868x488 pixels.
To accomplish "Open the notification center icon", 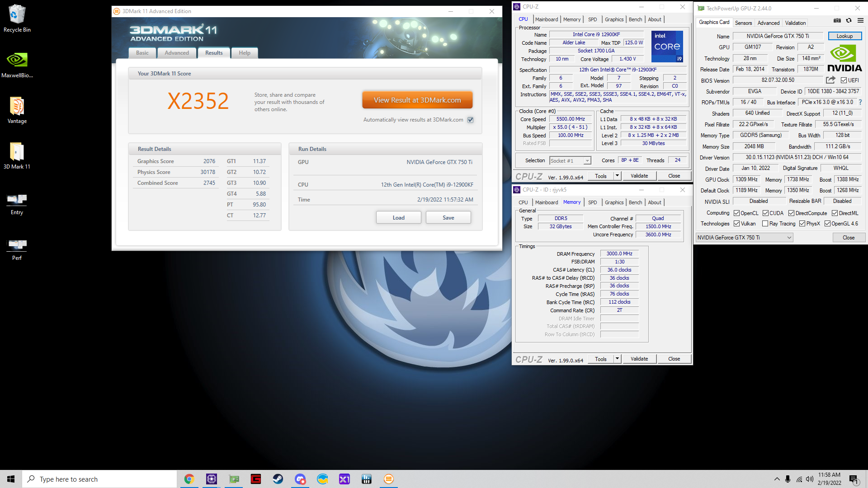I will tap(854, 479).
